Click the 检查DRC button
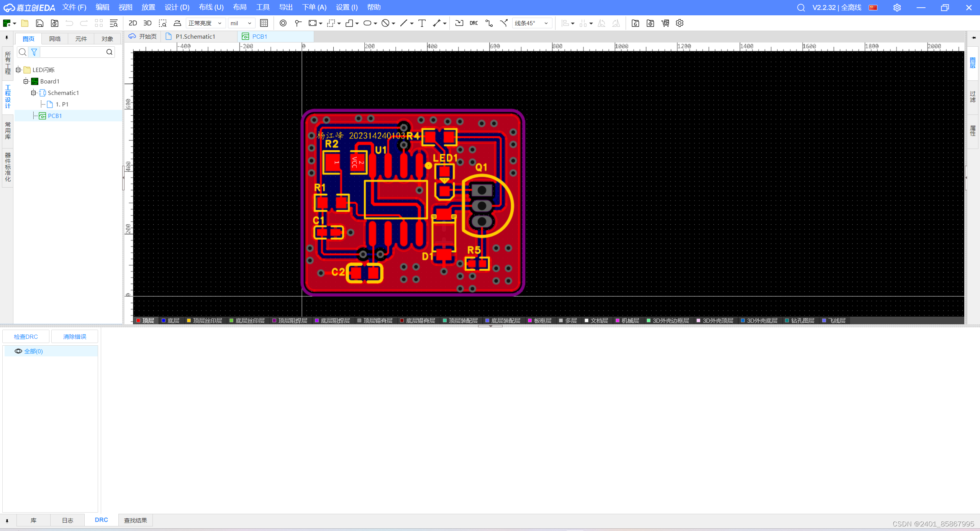Image resolution: width=980 pixels, height=531 pixels. pos(26,337)
